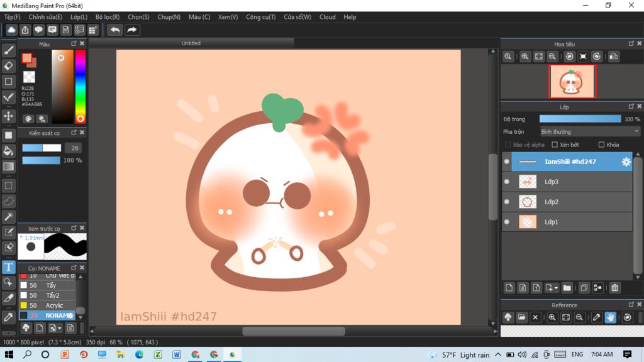
Task: Click the rainbow hue bar
Action: (80, 87)
